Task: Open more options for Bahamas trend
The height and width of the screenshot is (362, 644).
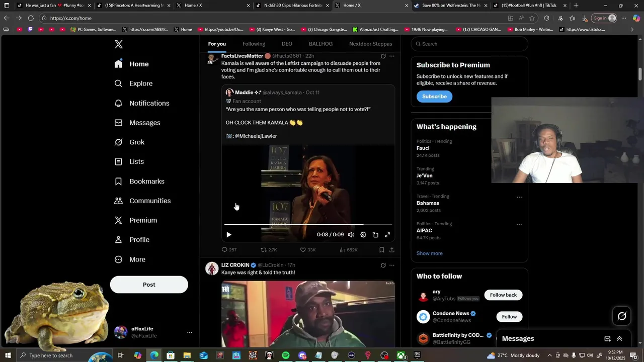Action: coord(519,197)
